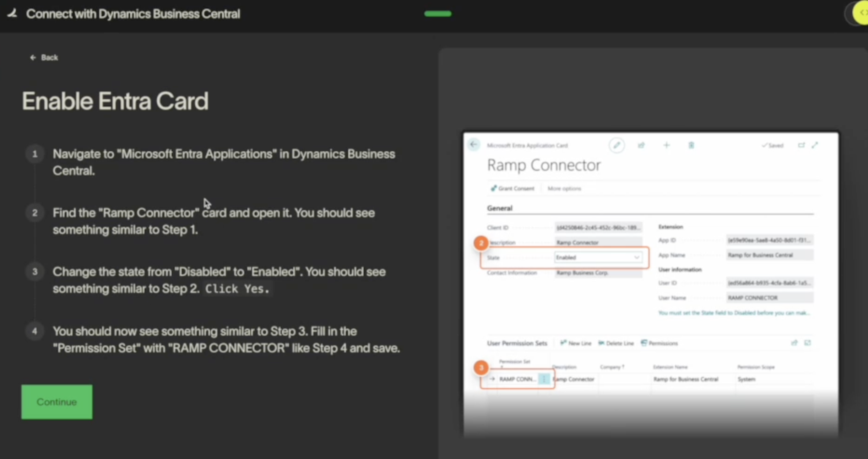
Task: Open More options in the card
Action: [x=564, y=189]
